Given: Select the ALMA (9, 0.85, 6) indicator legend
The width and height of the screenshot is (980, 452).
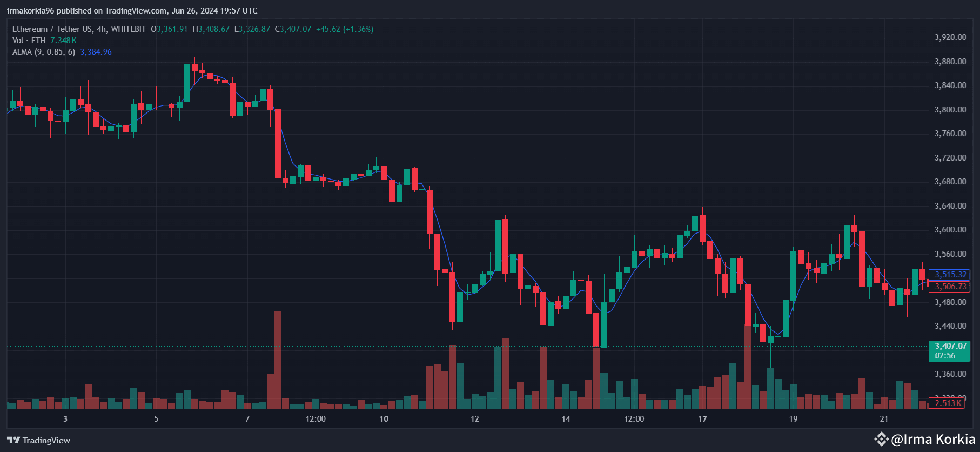Looking at the screenshot, I should coord(43,52).
